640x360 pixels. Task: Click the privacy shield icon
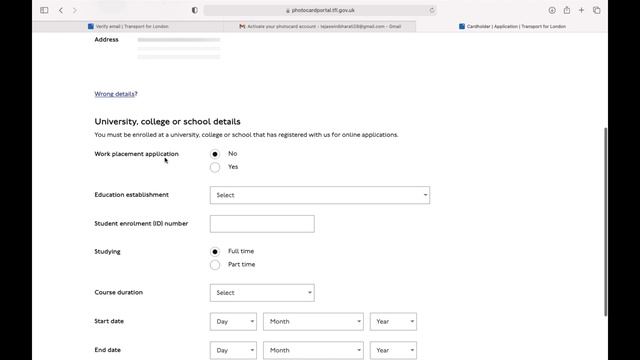coord(195,10)
